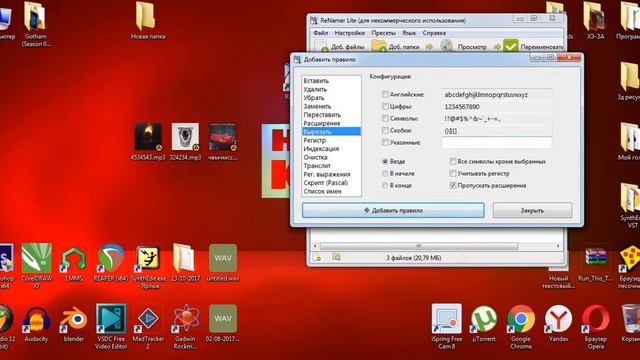This screenshot has height=360, width=640.
Task: Click the Доб. файлы toolbar button in ReNamer
Action: pos(340,47)
